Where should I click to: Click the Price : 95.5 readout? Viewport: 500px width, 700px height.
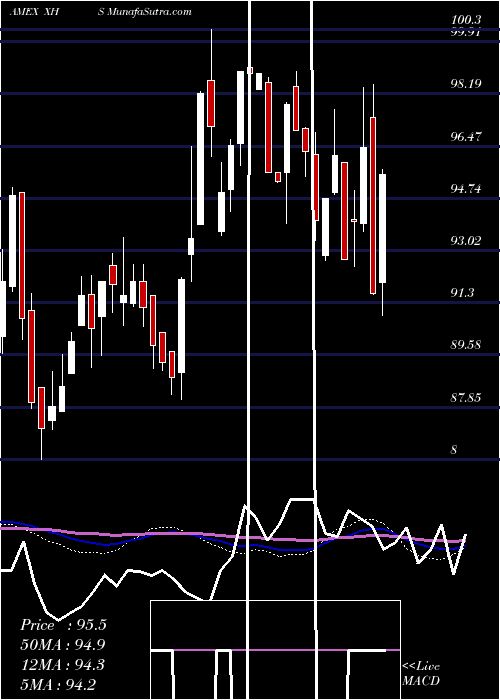coord(63,625)
